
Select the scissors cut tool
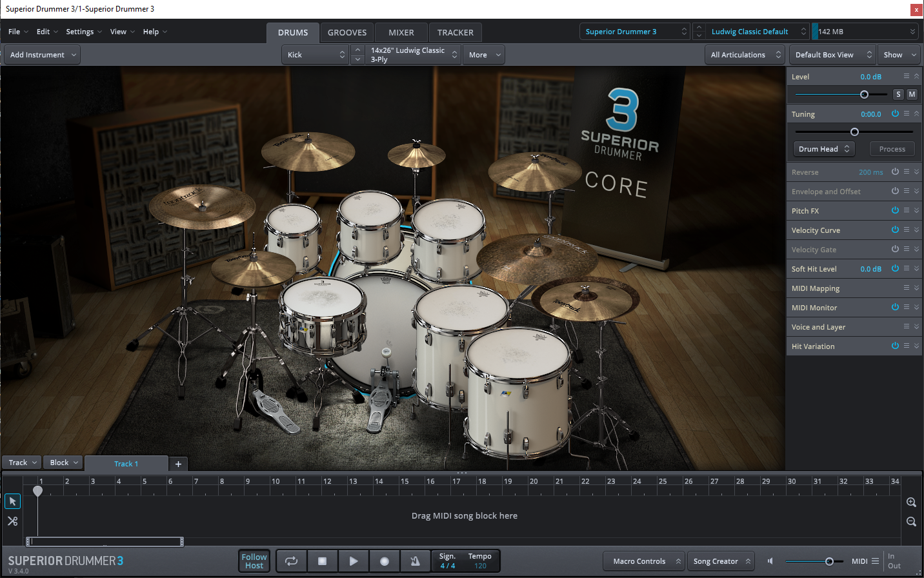[12, 521]
